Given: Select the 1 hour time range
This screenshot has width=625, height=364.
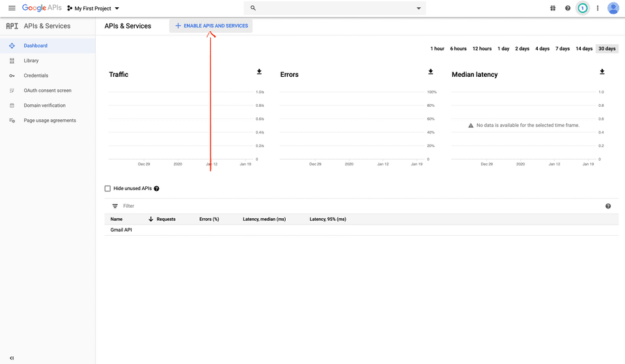Looking at the screenshot, I should point(437,49).
